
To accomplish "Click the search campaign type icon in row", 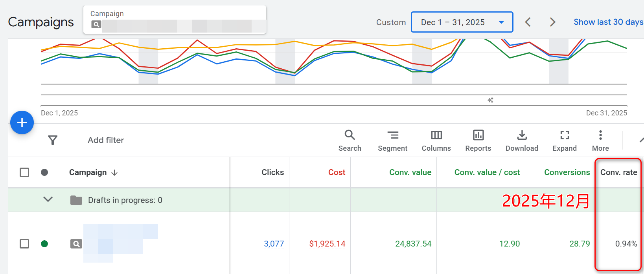I will (x=76, y=244).
